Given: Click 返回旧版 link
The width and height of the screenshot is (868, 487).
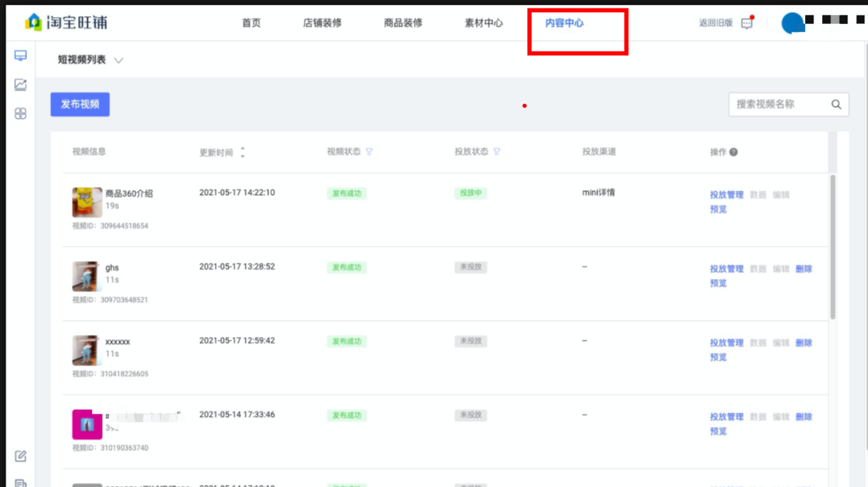Looking at the screenshot, I should point(715,23).
